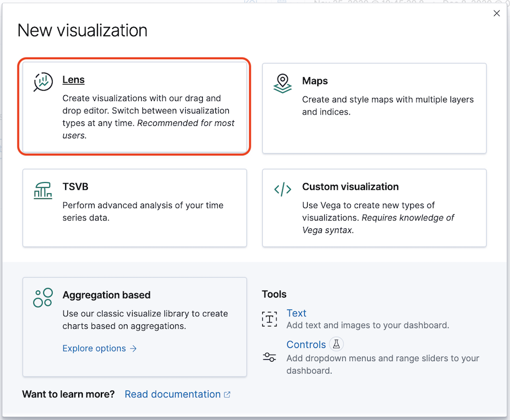Click the Text tool link
Screen dimensions: 510x420
click(296, 312)
